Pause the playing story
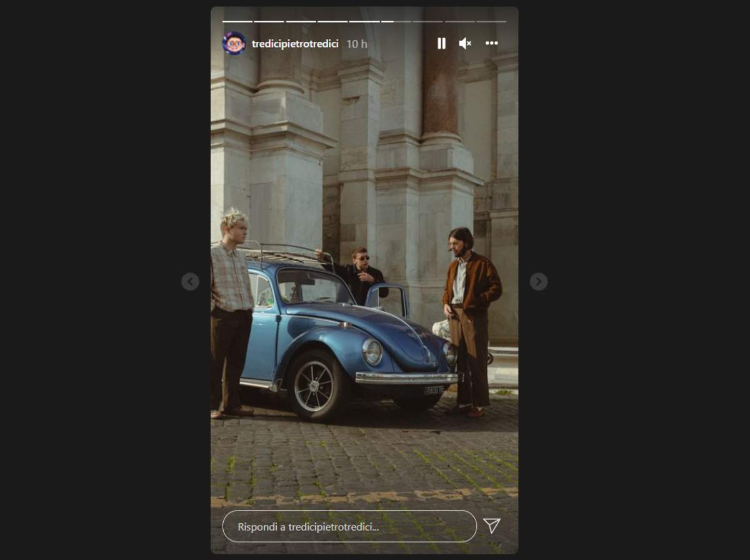The image size is (750, 560). (x=441, y=43)
